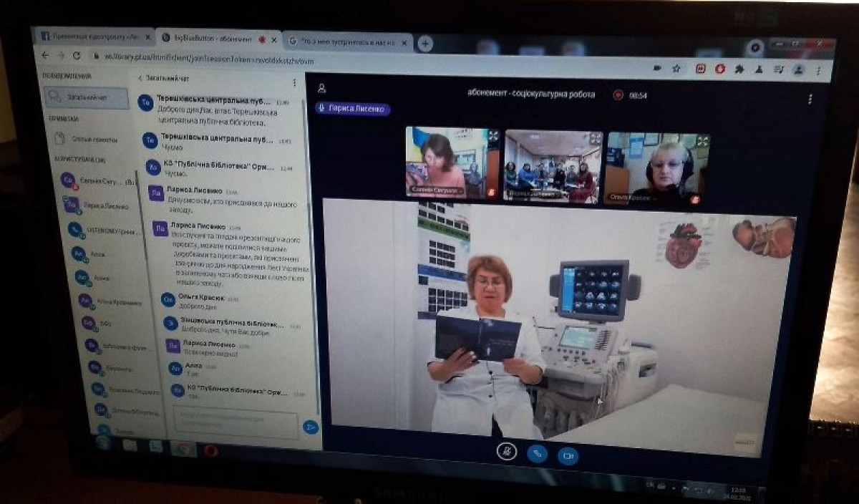
Task: Toggle webcam sharing button
Action: click(x=568, y=455)
